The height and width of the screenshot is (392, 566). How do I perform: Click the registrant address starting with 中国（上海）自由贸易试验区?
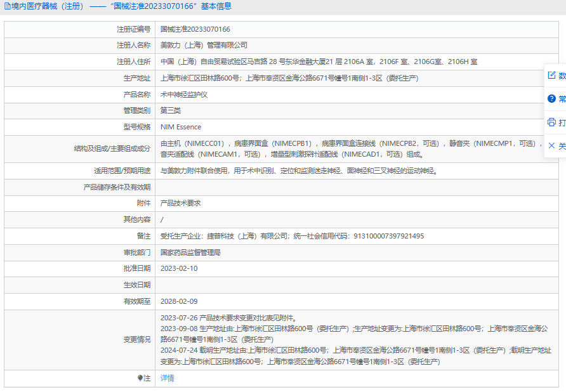[319, 62]
